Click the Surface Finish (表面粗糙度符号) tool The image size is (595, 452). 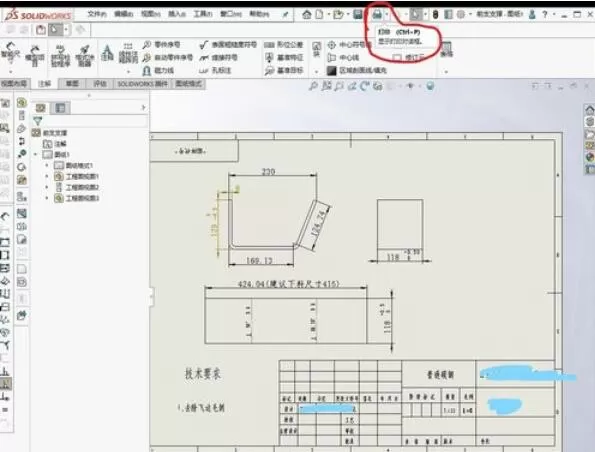coord(228,45)
